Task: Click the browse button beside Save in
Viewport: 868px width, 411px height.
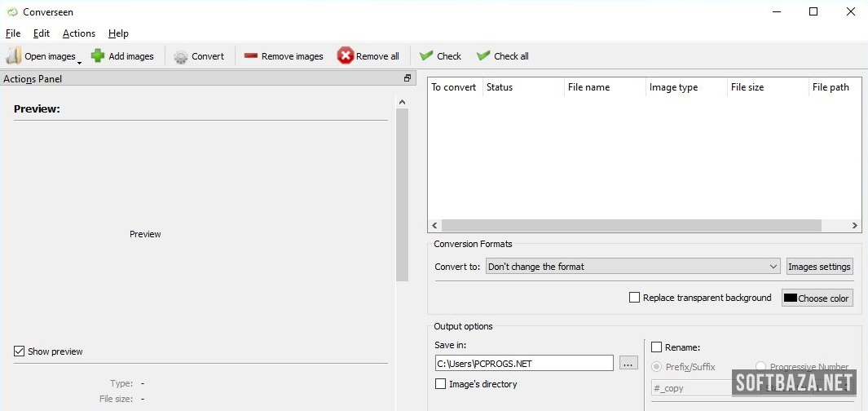Action: [628, 364]
